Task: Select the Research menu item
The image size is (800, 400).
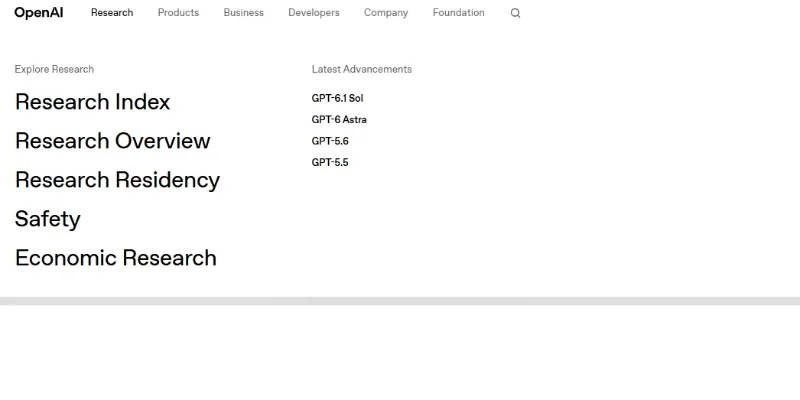Action: pyautogui.click(x=112, y=13)
